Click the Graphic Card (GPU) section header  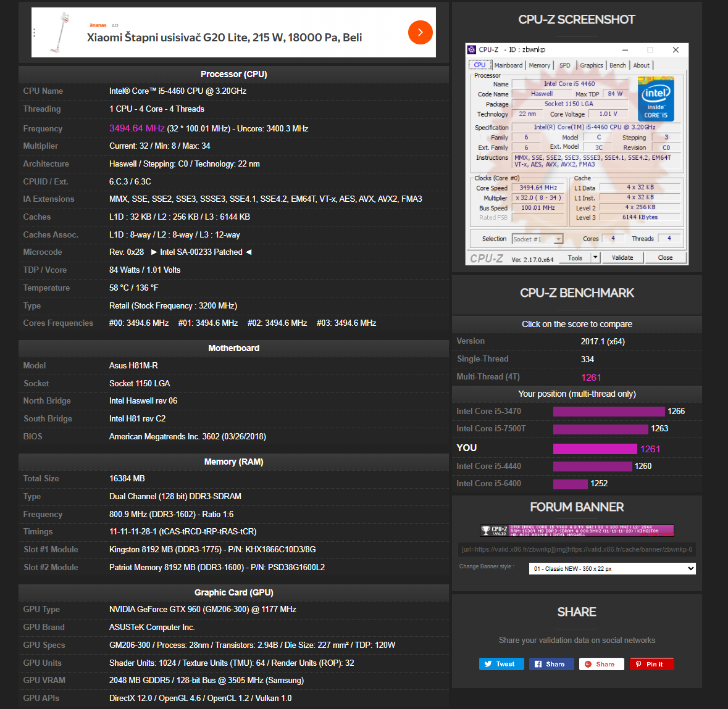click(233, 592)
